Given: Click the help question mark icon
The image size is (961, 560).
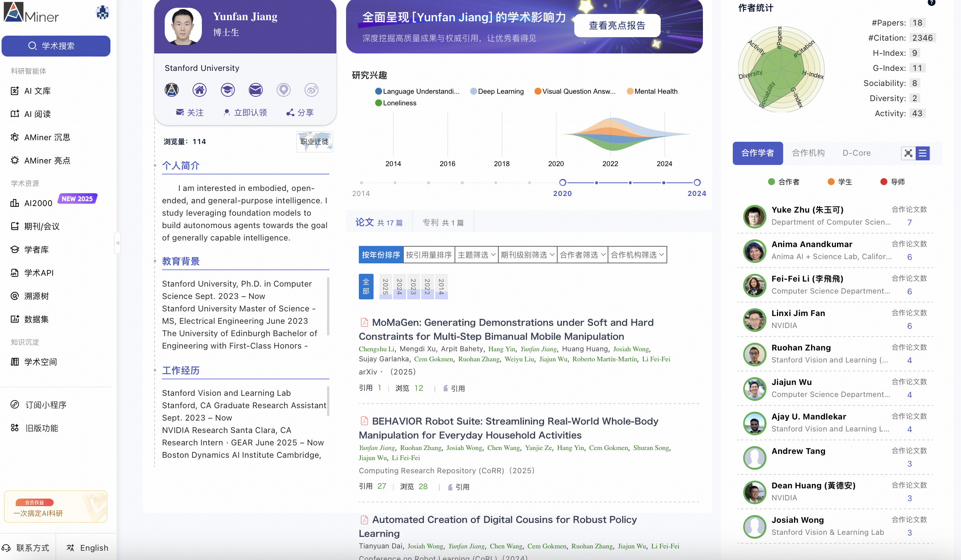Looking at the screenshot, I should pos(932,3).
